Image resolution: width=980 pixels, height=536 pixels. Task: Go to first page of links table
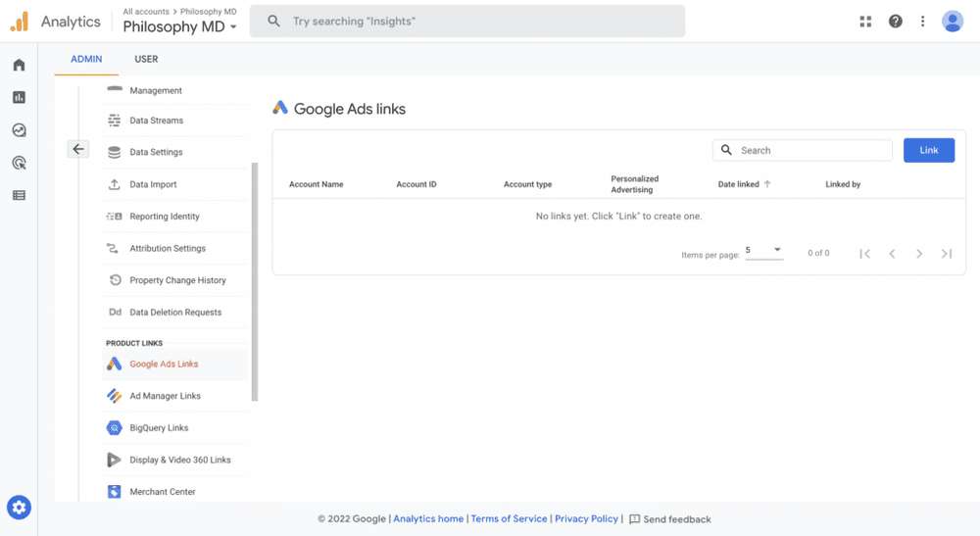coord(865,254)
